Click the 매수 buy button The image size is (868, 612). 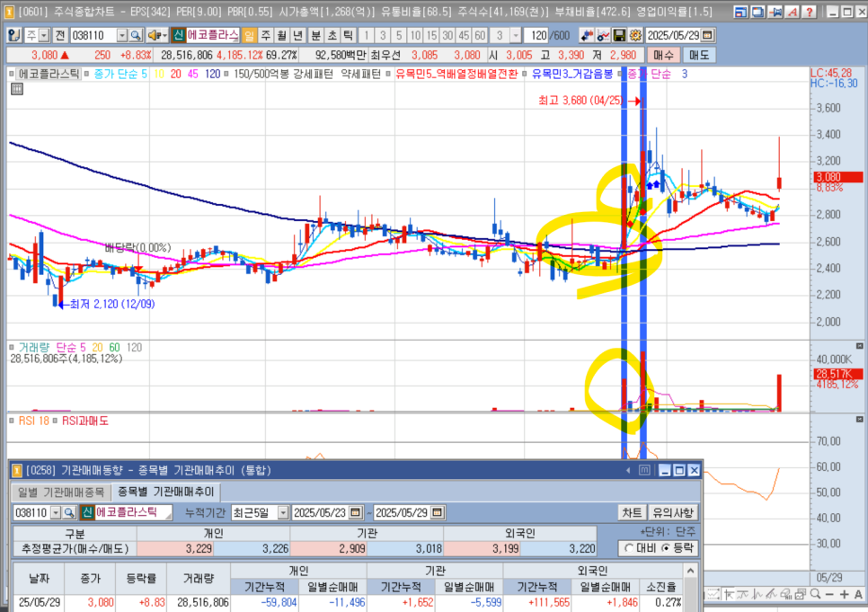point(663,56)
